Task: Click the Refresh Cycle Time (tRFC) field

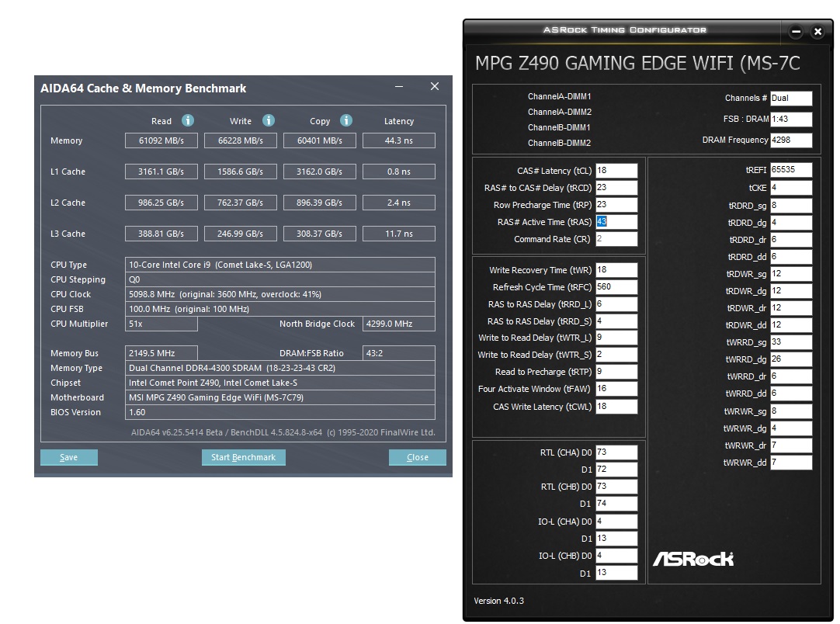Action: coord(616,287)
